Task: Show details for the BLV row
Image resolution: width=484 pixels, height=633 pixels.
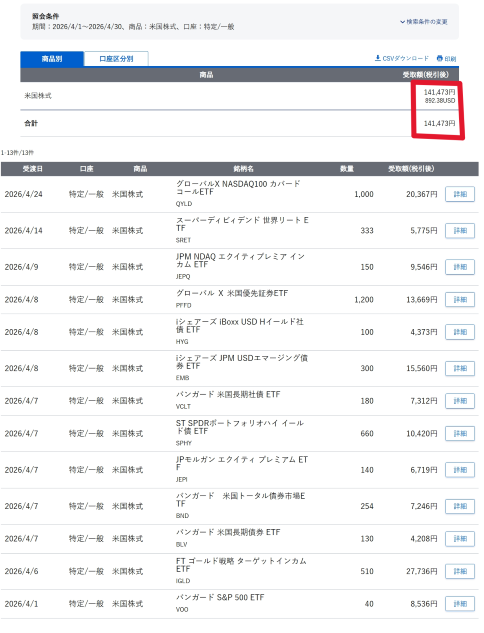Action: [x=460, y=539]
